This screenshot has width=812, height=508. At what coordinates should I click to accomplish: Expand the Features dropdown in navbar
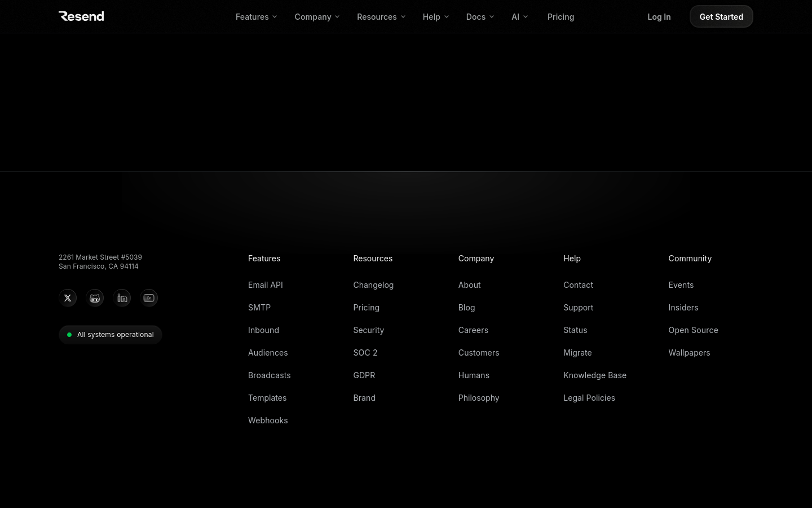256,17
